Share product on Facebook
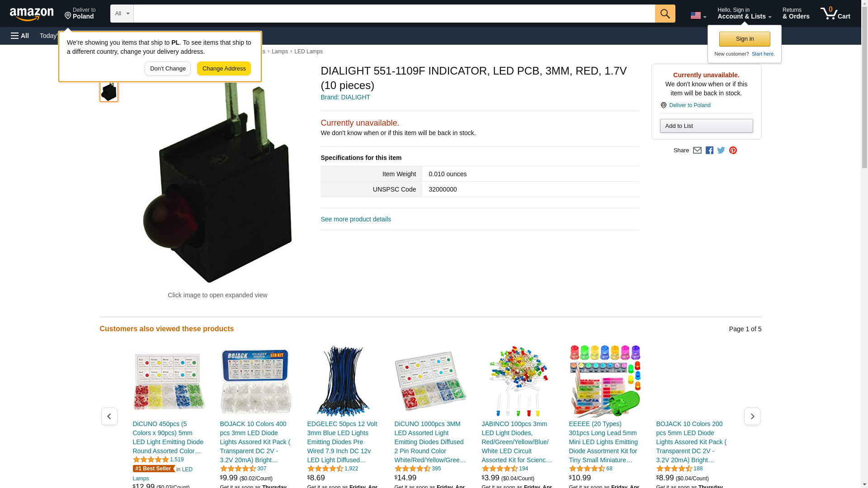 pos(709,150)
